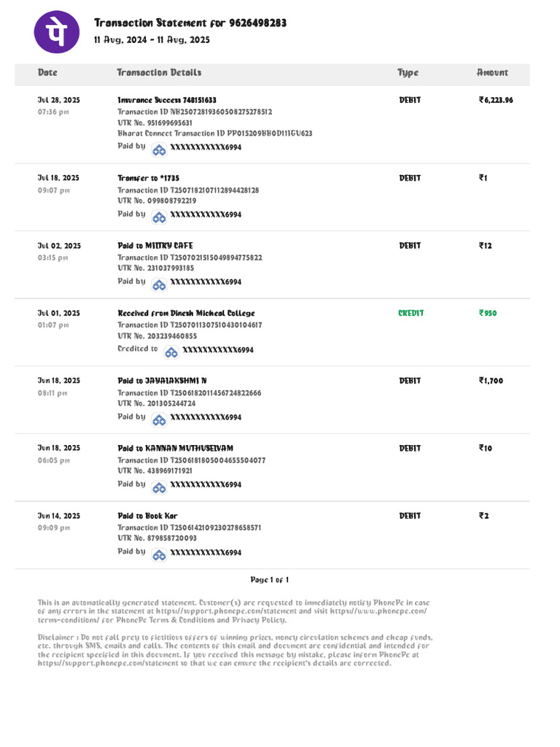Click bank icon in Book Kar row
The height and width of the screenshot is (747, 560).
[159, 555]
